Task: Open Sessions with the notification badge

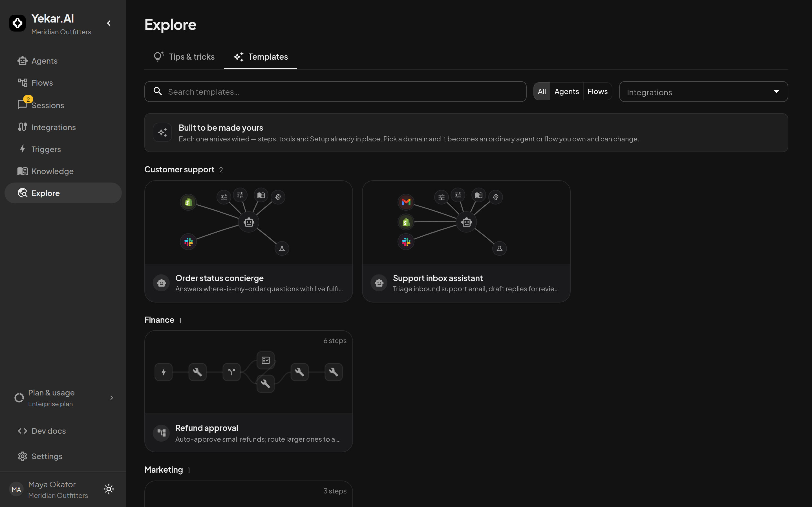Action: pyautogui.click(x=63, y=105)
